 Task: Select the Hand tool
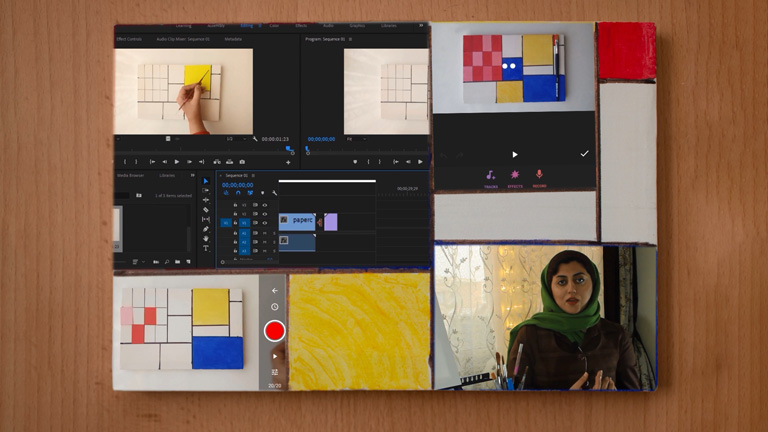tap(206, 239)
